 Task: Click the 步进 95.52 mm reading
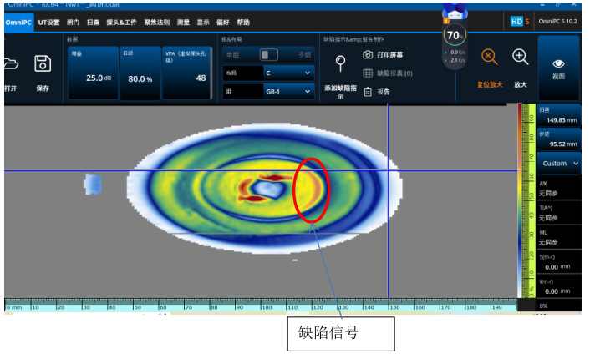559,139
